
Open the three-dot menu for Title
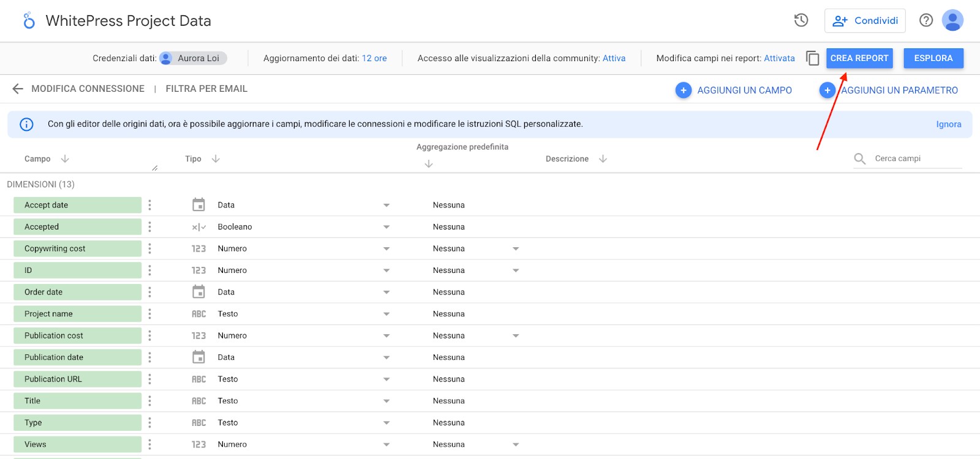(x=149, y=401)
